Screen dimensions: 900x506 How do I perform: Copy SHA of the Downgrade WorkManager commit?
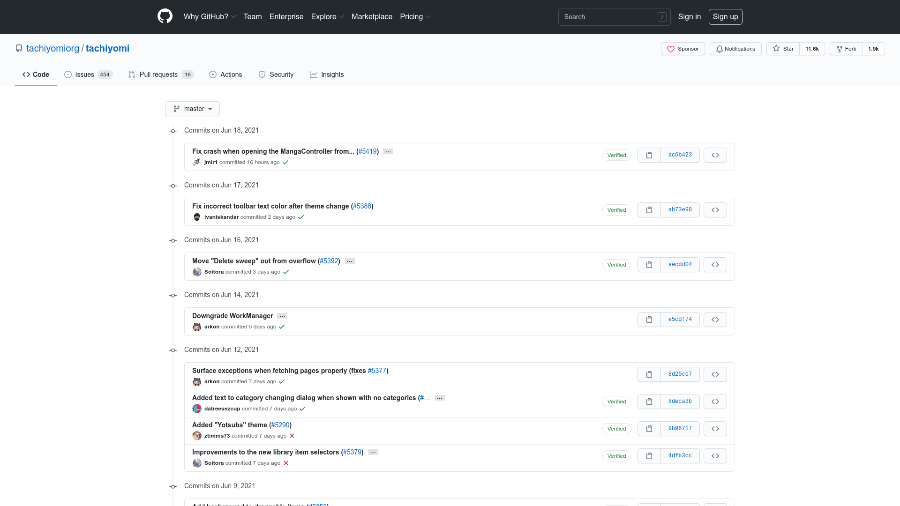point(648,320)
